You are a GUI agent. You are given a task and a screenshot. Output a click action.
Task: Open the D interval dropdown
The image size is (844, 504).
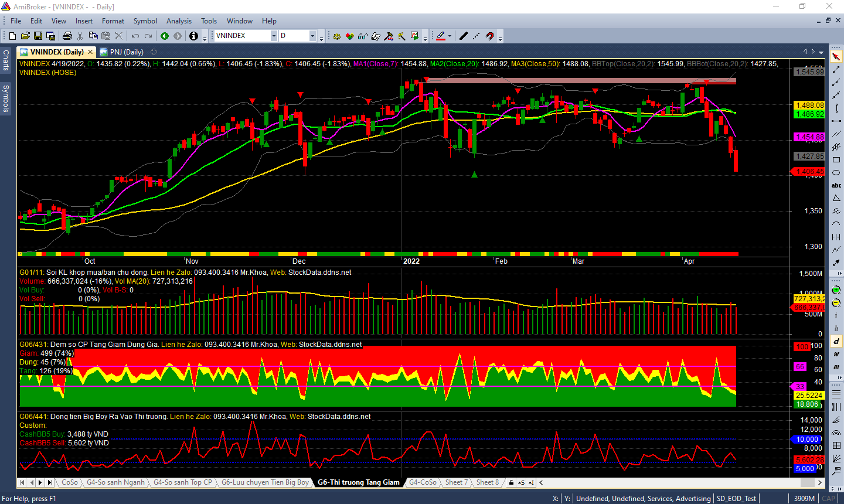click(x=312, y=36)
